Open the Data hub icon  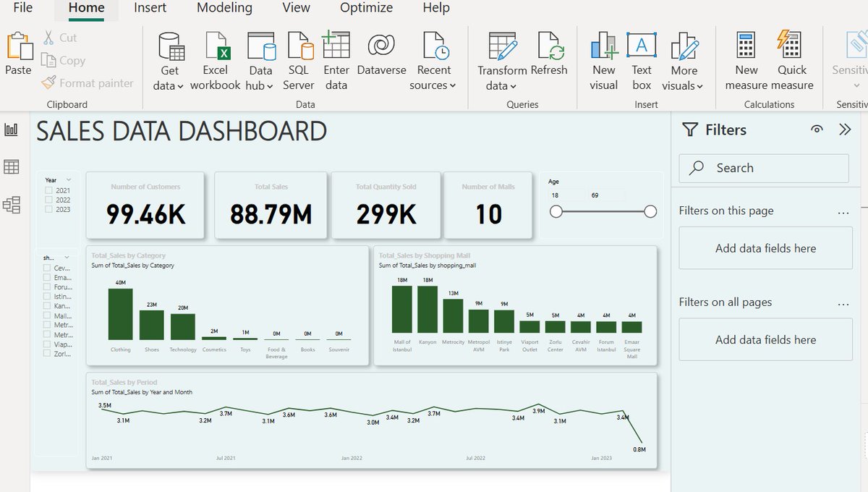coord(260,46)
